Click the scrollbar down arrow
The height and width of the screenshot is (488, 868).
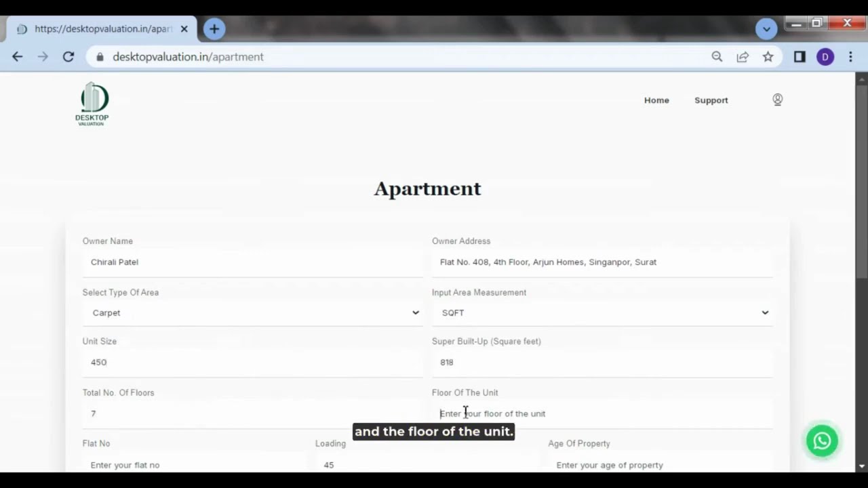click(x=862, y=466)
